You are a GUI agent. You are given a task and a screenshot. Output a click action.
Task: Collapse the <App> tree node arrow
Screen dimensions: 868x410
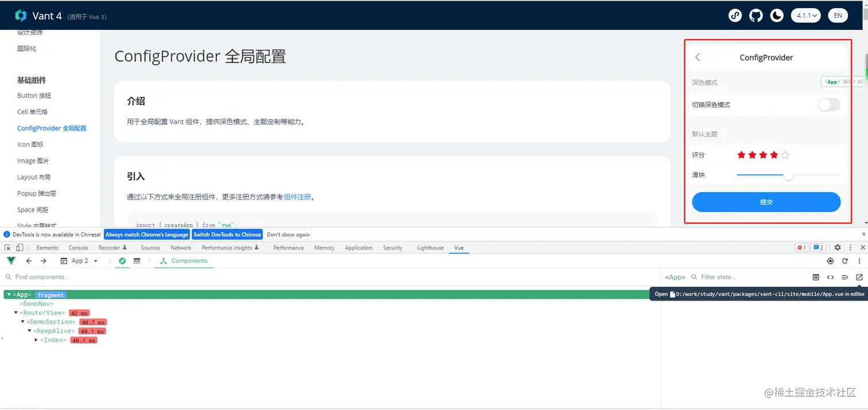[x=9, y=295]
